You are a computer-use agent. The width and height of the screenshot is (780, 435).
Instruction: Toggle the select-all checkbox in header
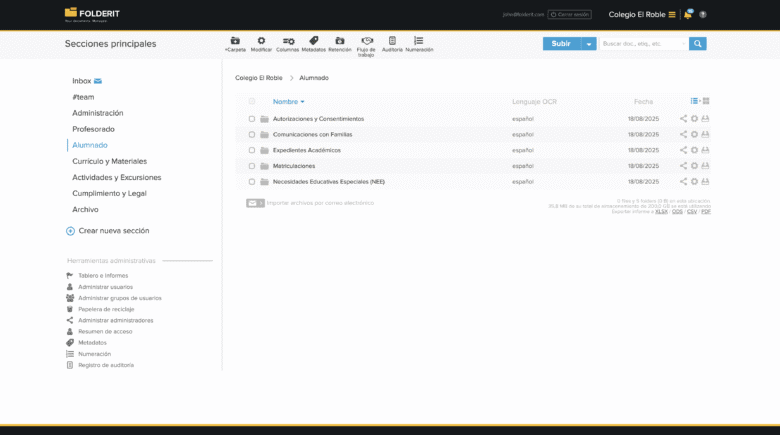[252, 101]
